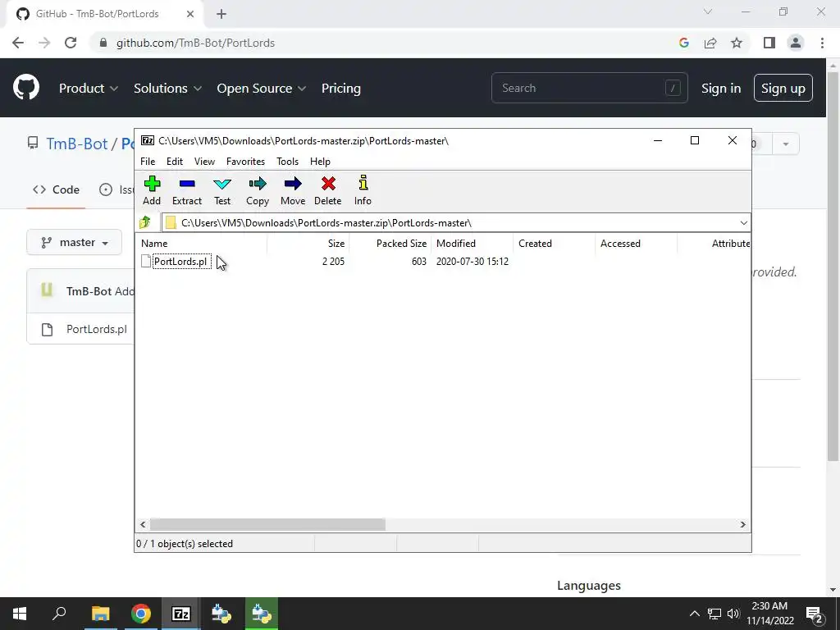Click the 7-Zip taskbar button
This screenshot has height=630, width=840.
click(x=181, y=614)
